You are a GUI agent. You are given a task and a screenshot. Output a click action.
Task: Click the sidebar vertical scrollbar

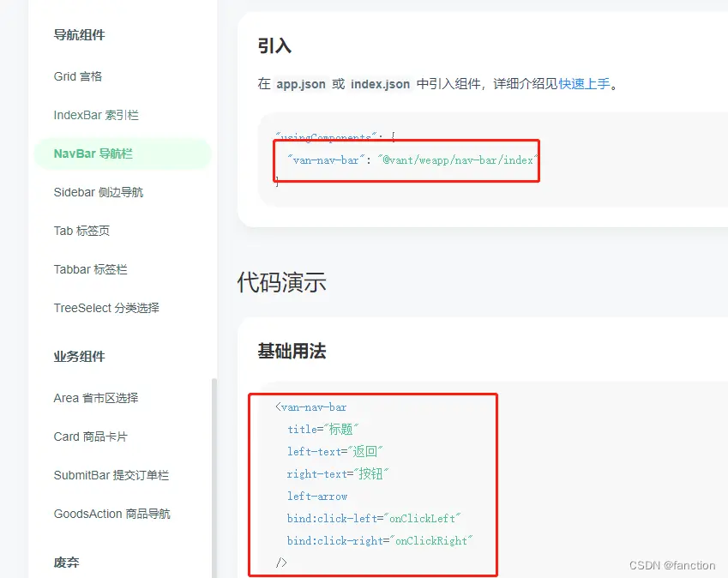coord(214,479)
